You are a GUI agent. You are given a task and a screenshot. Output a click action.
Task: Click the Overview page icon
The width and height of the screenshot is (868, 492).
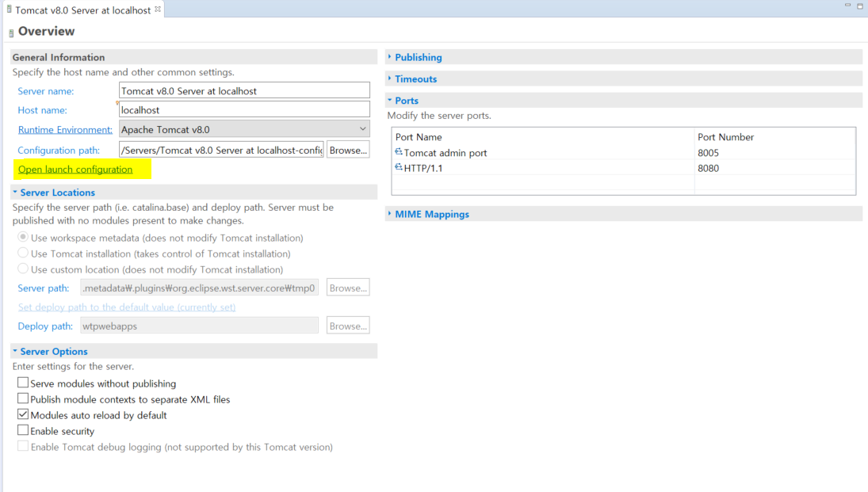point(11,33)
